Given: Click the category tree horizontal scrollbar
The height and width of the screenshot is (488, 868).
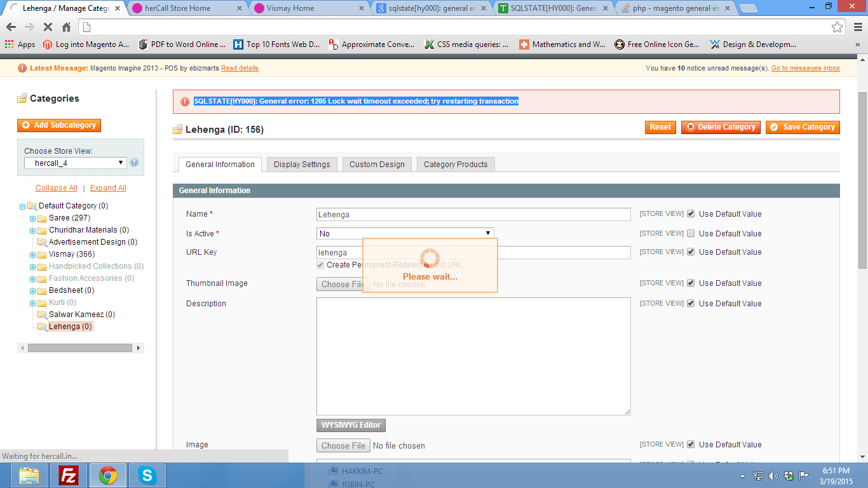Looking at the screenshot, I should click(80, 348).
